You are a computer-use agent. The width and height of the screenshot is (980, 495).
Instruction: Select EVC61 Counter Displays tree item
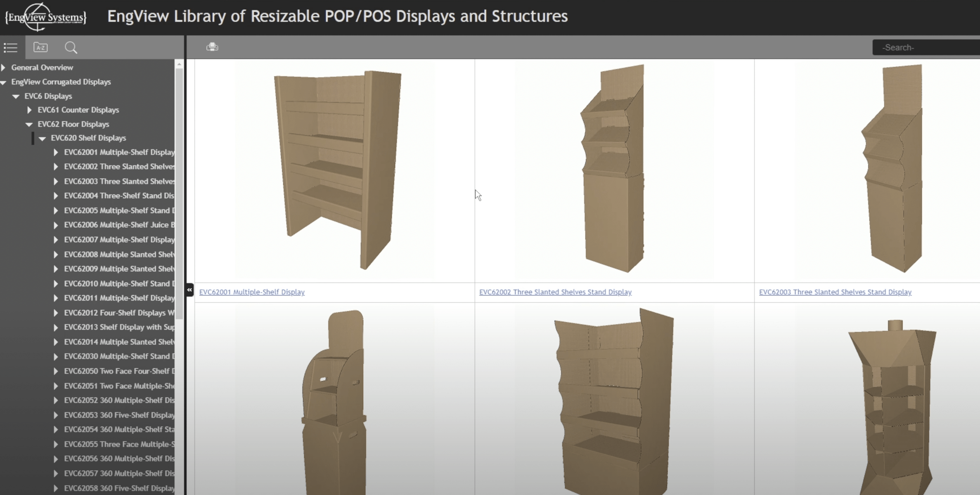(x=78, y=110)
